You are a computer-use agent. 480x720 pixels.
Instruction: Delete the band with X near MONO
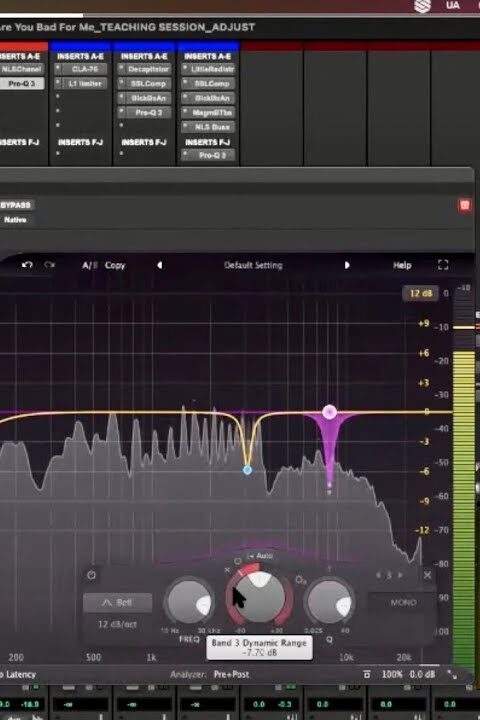[427, 575]
